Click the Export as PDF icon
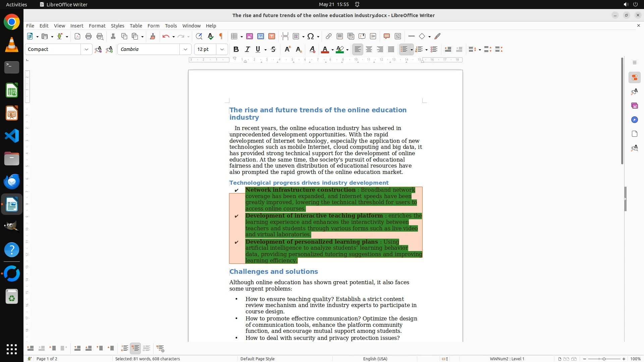 click(x=77, y=37)
